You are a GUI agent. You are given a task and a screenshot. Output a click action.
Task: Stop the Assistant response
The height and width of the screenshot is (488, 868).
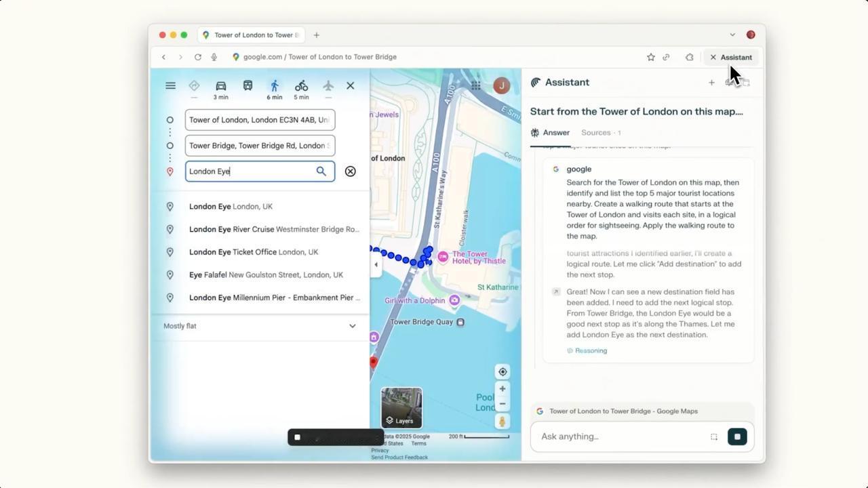click(x=737, y=436)
